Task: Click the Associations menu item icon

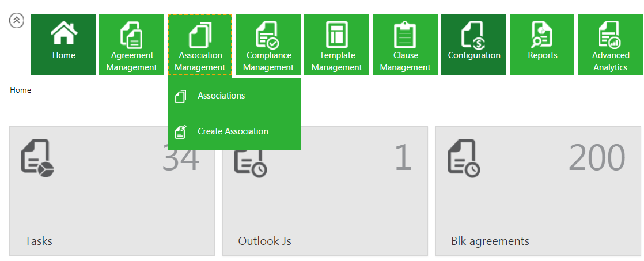Action: pos(181,96)
